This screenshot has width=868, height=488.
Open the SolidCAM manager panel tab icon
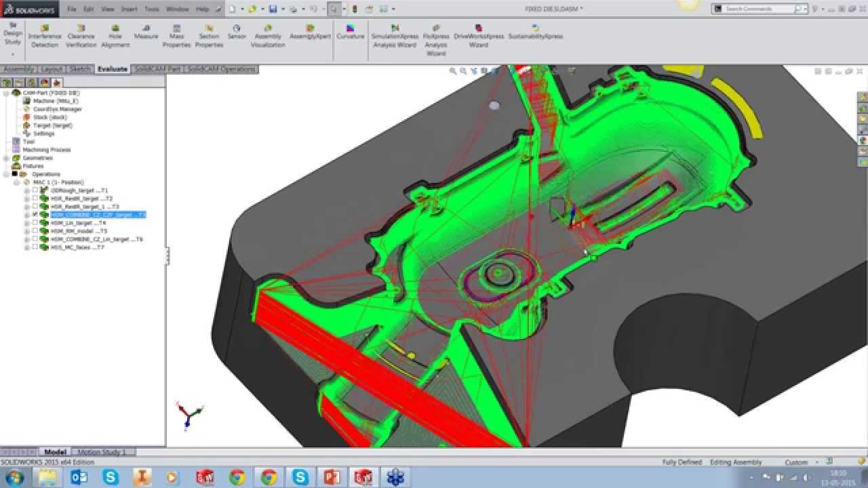(x=57, y=81)
